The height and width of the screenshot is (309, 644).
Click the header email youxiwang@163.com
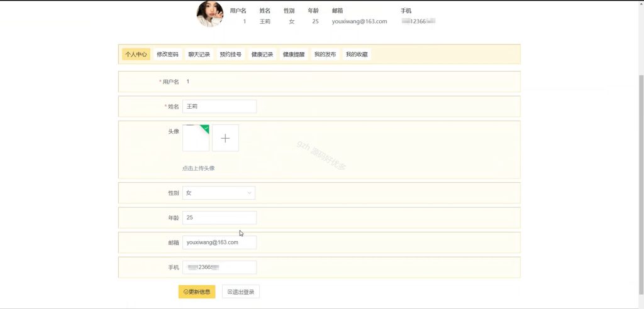pyautogui.click(x=359, y=21)
